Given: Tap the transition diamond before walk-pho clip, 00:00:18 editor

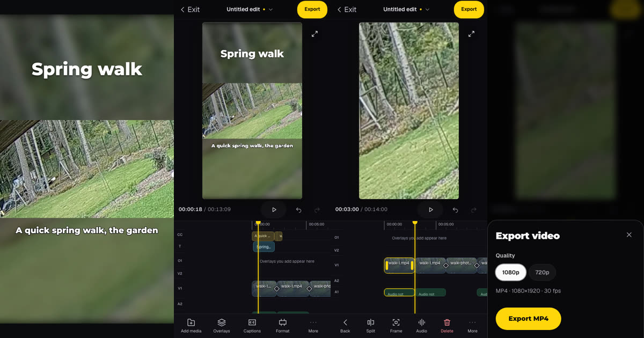Looking at the screenshot, I should [310, 289].
